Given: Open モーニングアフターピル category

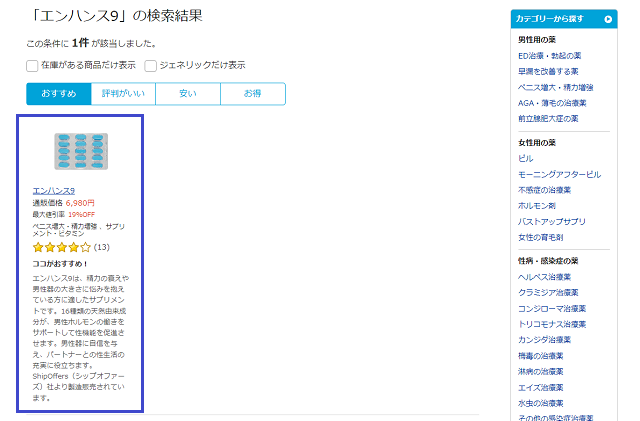Looking at the screenshot, I should (560, 174).
